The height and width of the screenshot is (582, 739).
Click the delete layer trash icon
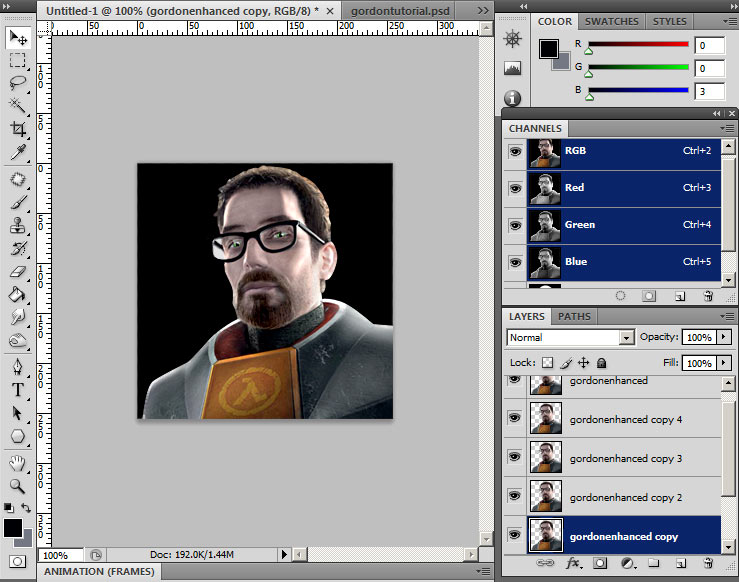click(x=709, y=564)
